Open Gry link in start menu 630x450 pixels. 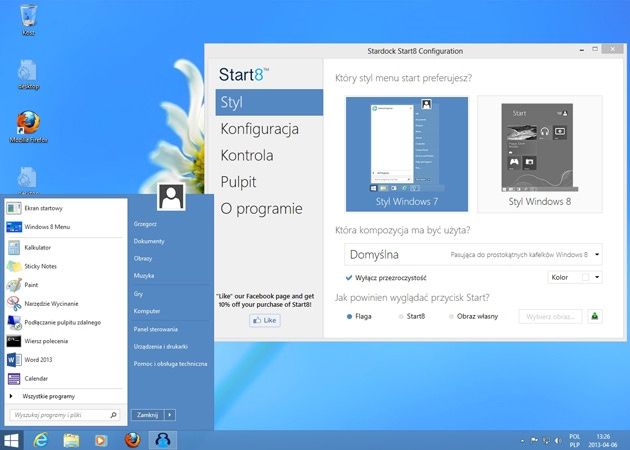(138, 294)
